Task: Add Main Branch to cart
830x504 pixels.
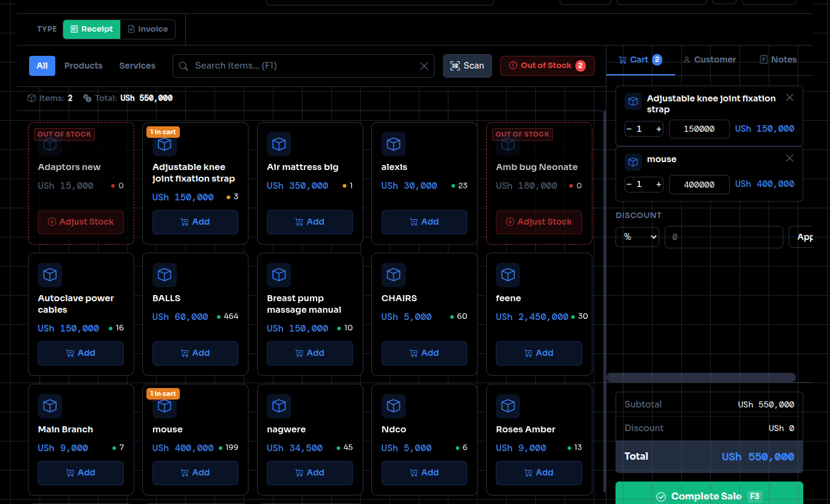Action: pyautogui.click(x=81, y=472)
